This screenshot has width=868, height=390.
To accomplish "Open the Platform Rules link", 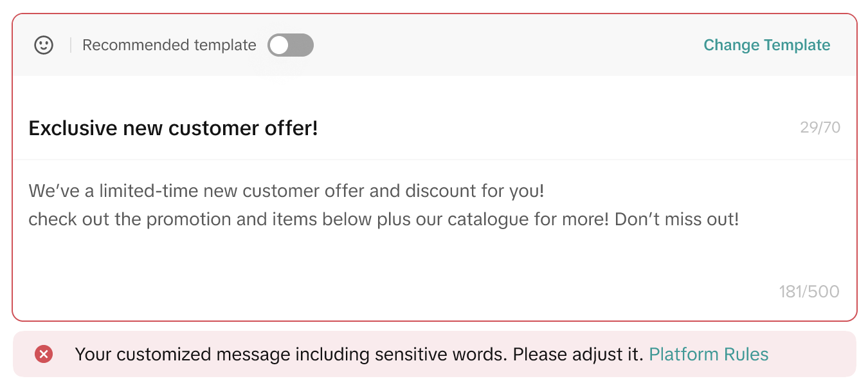I will (x=709, y=354).
